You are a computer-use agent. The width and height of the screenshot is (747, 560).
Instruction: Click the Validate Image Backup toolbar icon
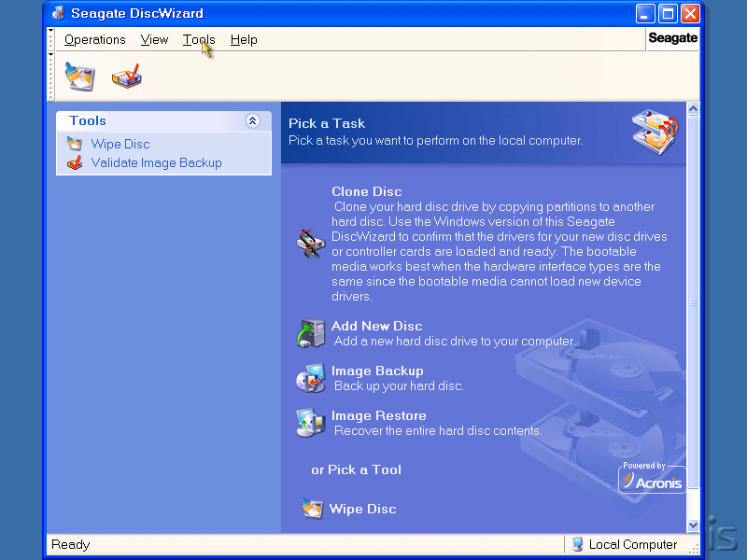126,77
